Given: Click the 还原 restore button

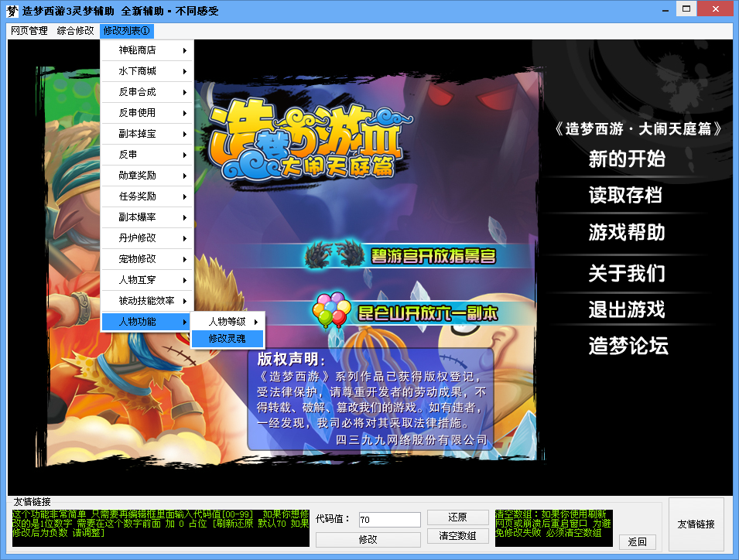Looking at the screenshot, I should click(457, 517).
